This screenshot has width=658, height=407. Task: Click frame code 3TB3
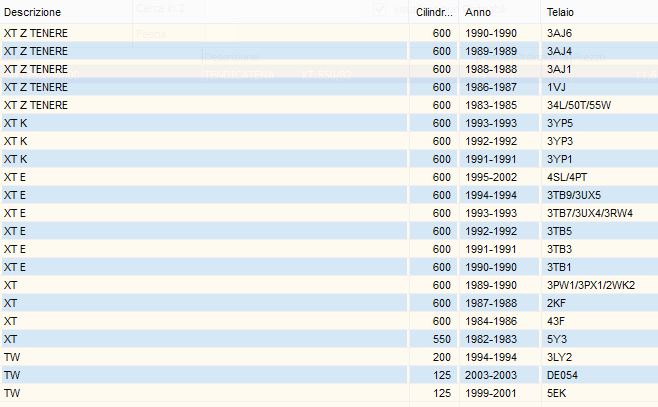559,249
